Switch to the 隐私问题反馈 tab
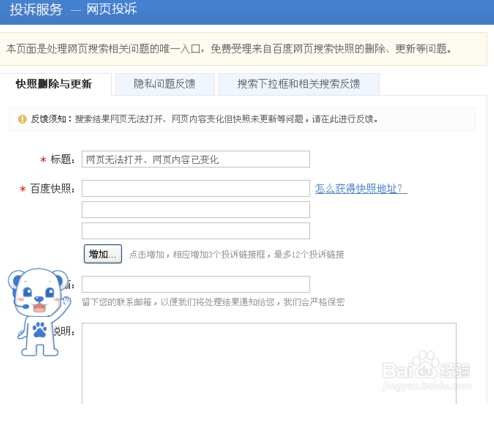494x430 pixels. pyautogui.click(x=165, y=84)
